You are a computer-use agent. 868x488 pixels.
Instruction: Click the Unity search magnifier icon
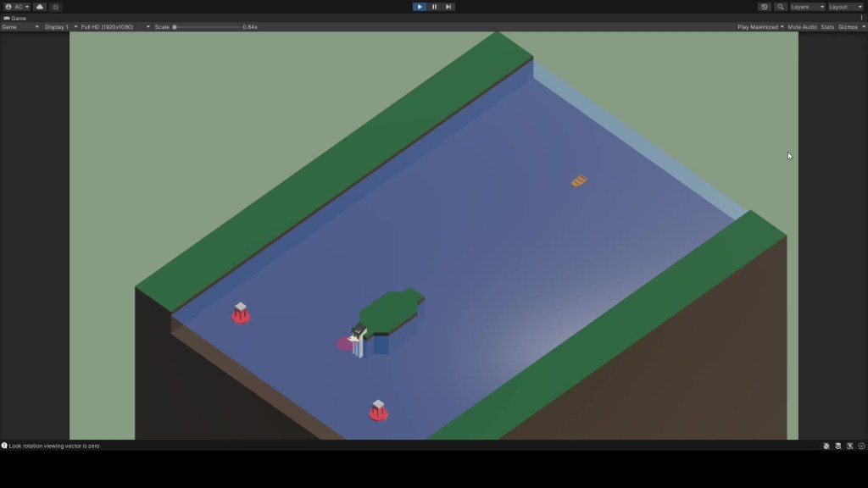[x=781, y=7]
